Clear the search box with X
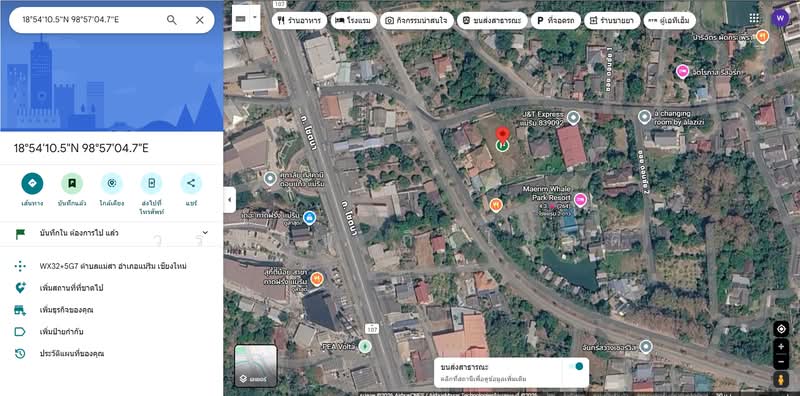Viewport: 800px width, 396px height. (x=199, y=20)
